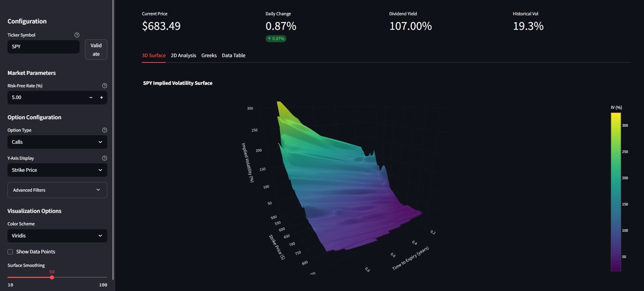The height and width of the screenshot is (291, 644).
Task: Click the SPY Implied Volatility Surface title
Action: coord(178,83)
